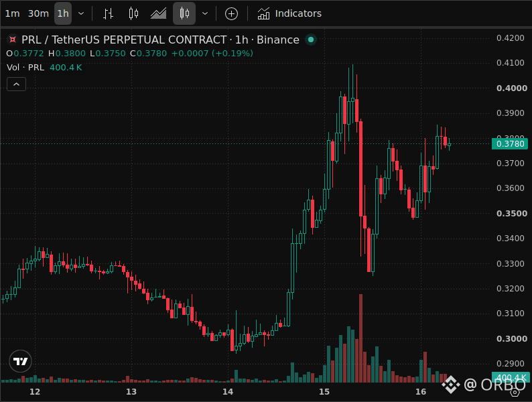Viewport: 532px width, 402px height.
Task: Click the 0.4200 price axis label
Action: coord(511,38)
